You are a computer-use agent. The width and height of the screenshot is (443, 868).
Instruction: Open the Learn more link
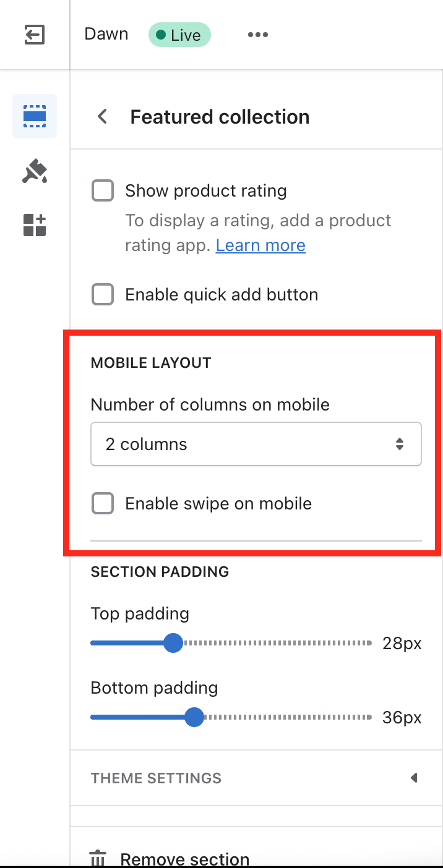(260, 245)
